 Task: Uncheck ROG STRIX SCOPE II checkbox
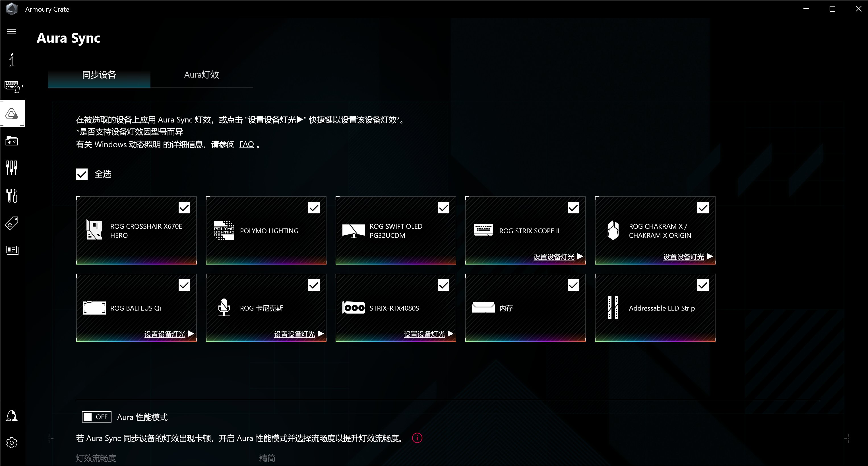[x=573, y=208]
